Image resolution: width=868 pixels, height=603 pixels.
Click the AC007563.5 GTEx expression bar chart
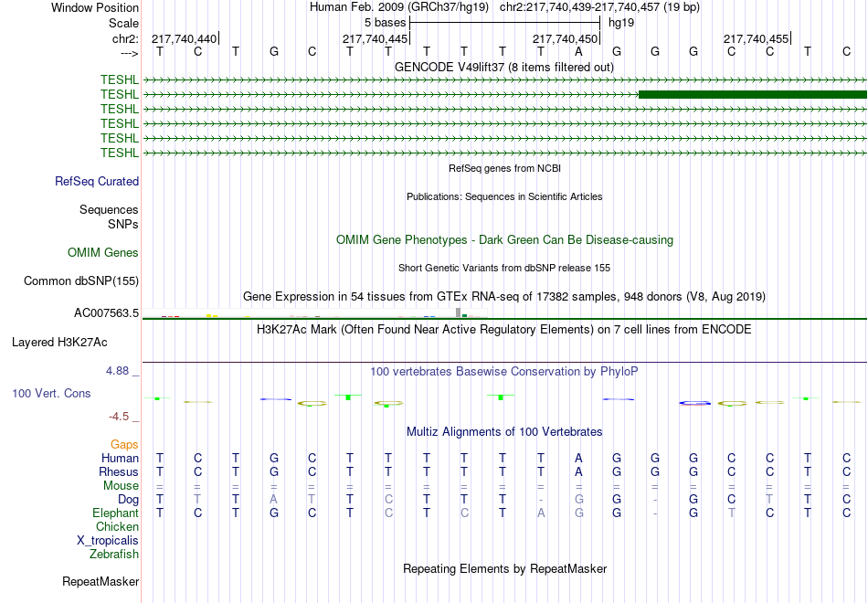(x=315, y=312)
